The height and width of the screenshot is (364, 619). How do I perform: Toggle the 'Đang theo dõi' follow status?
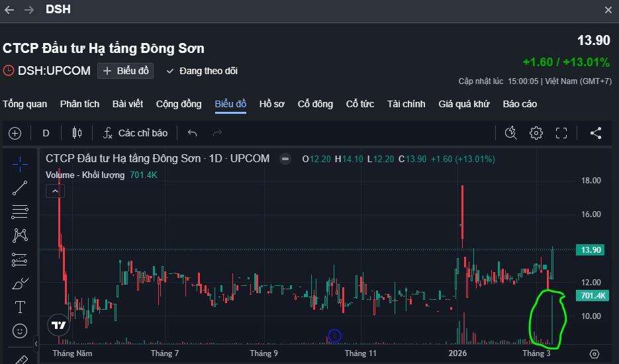click(x=202, y=71)
